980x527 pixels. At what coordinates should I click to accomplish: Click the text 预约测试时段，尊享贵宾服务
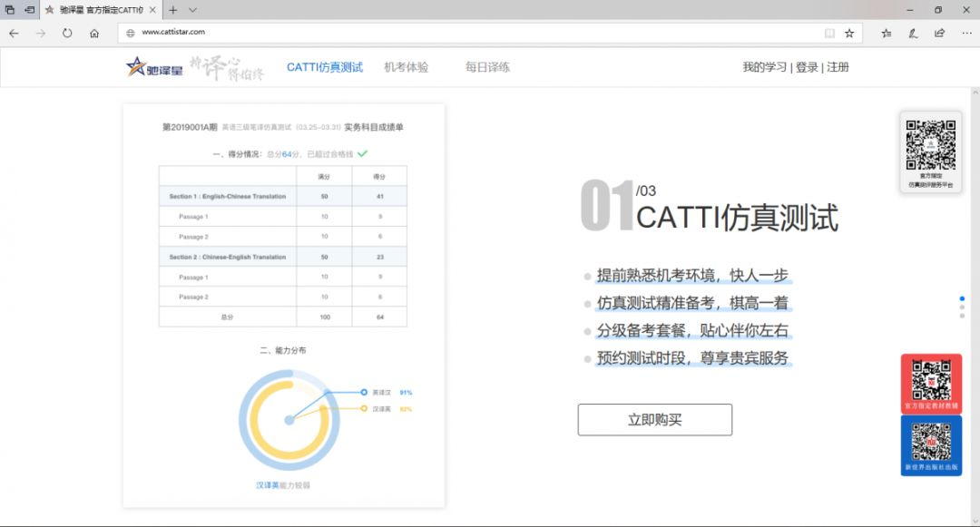coord(692,357)
